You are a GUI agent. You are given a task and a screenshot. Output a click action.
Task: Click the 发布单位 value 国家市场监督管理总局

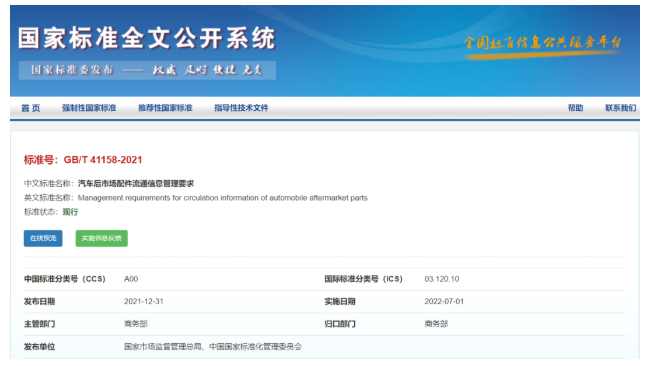163,347
